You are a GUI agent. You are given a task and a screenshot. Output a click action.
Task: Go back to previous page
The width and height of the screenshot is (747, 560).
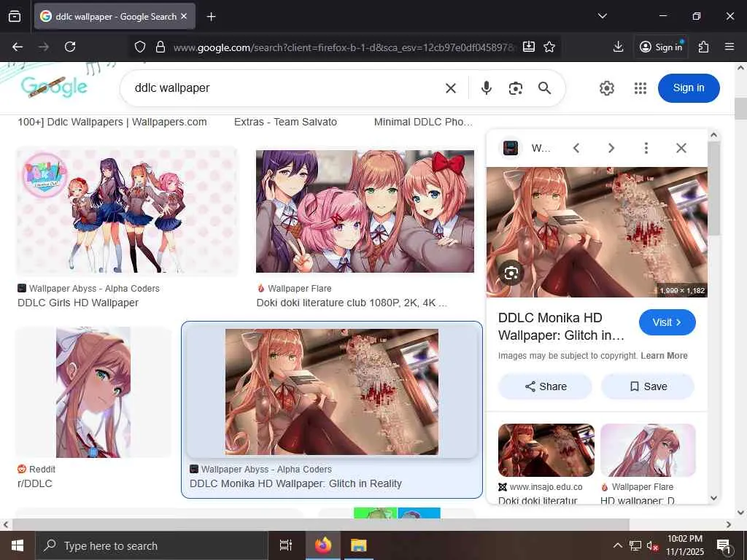pyautogui.click(x=18, y=47)
